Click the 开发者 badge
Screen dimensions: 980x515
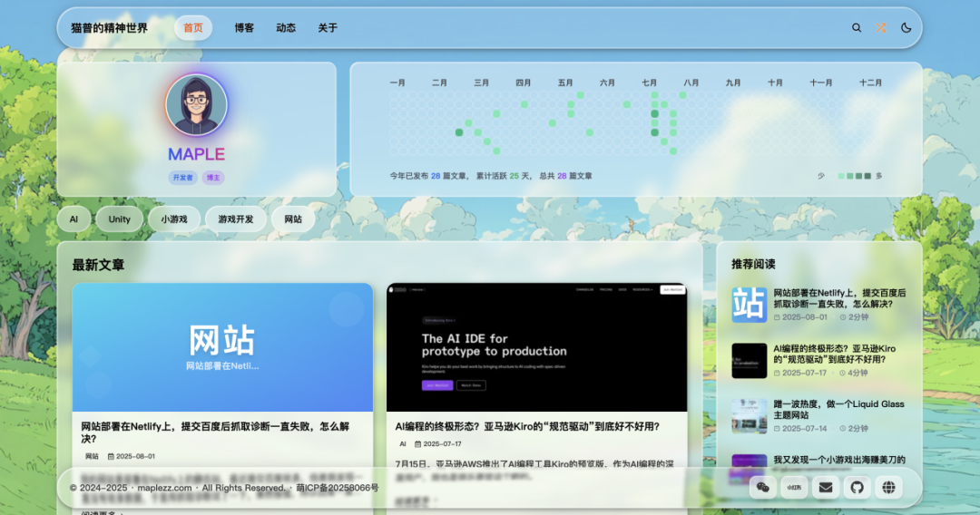183,178
